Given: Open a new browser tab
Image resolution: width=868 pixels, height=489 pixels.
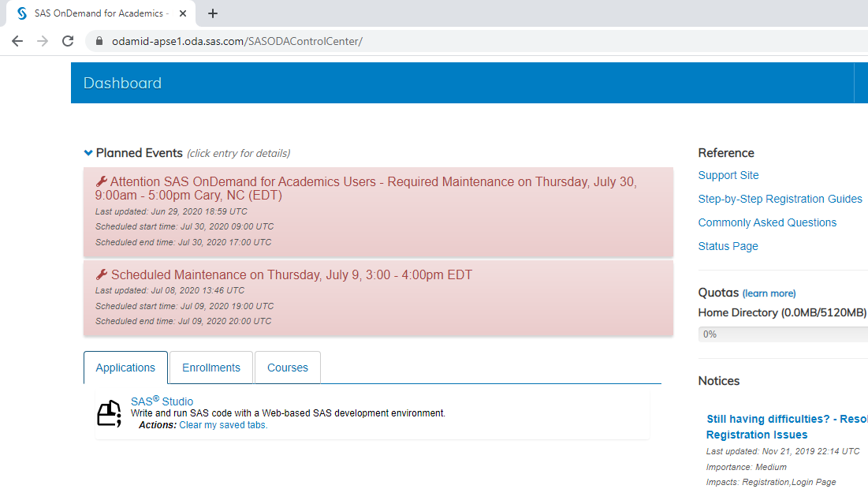Looking at the screenshot, I should [x=213, y=13].
